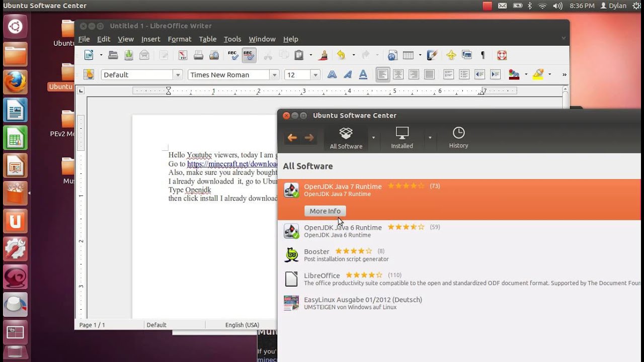Open the Tools menu
Image resolution: width=644 pixels, height=362 pixels.
[x=232, y=39]
